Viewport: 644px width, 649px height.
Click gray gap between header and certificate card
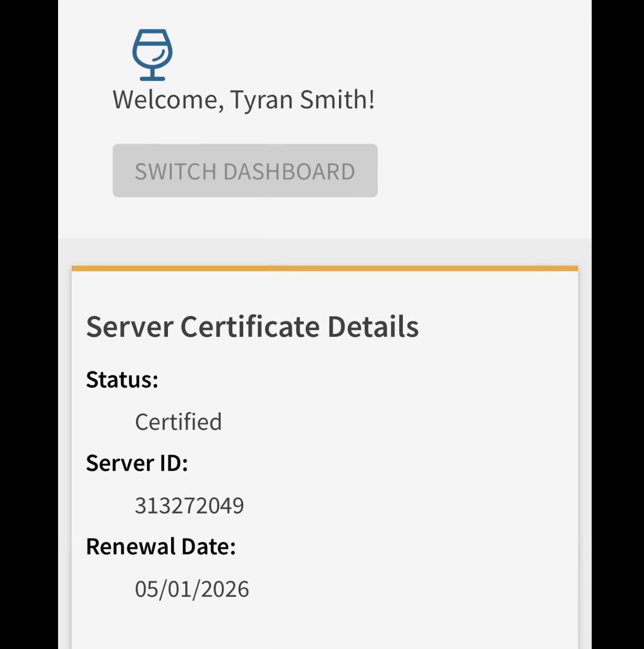[x=324, y=252]
